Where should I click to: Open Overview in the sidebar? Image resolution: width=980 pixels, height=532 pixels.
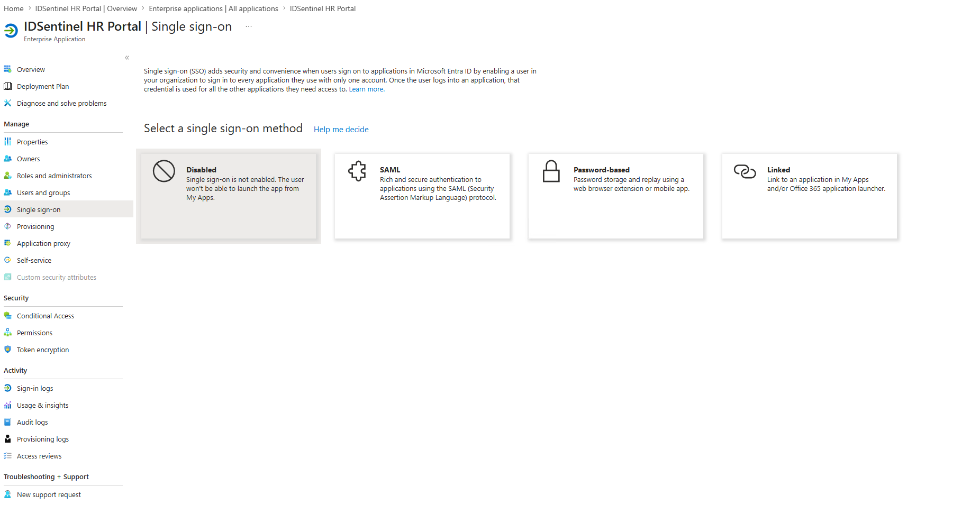[x=31, y=69]
